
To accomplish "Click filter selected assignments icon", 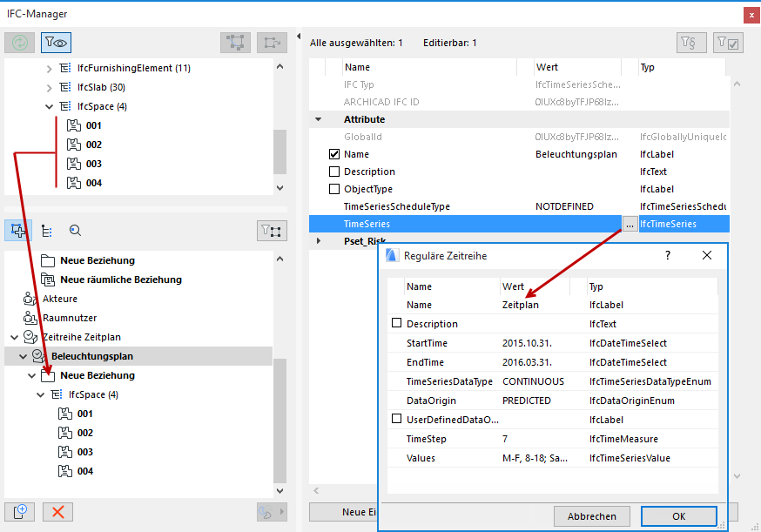I will (272, 231).
